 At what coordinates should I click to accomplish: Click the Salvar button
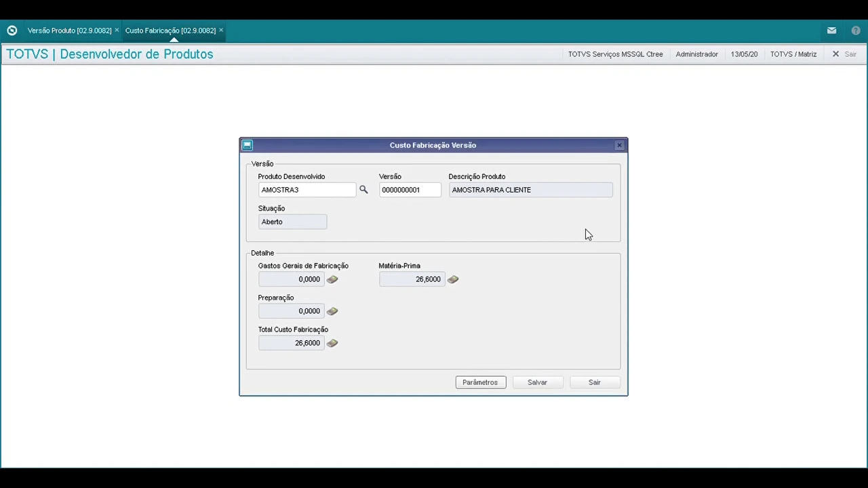point(537,382)
